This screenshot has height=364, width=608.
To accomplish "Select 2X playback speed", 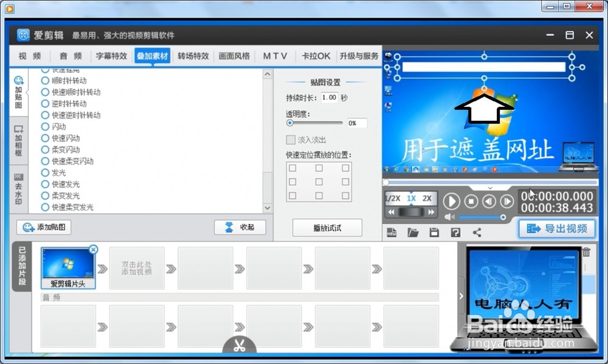I will pyautogui.click(x=427, y=199).
